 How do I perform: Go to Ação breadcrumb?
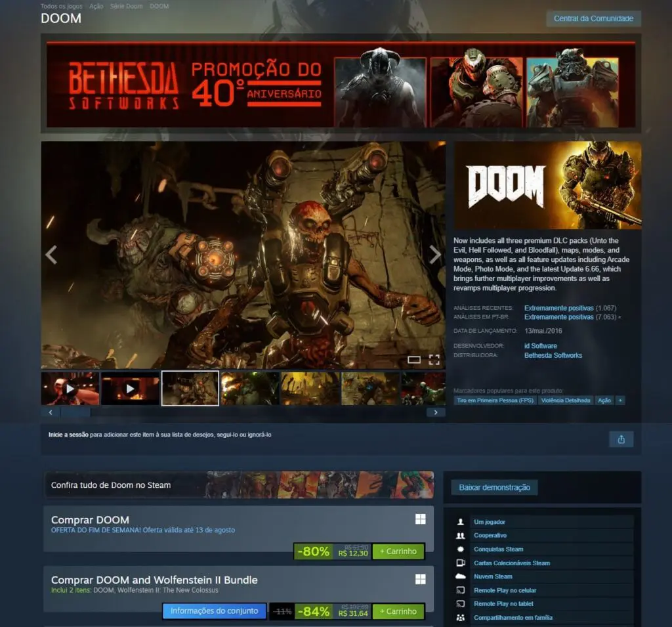[96, 6]
